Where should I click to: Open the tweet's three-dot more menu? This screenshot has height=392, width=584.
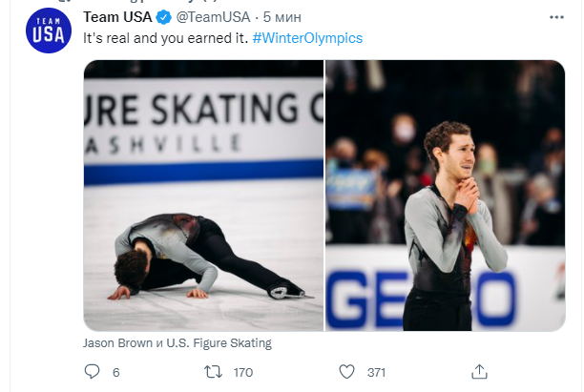click(x=555, y=18)
